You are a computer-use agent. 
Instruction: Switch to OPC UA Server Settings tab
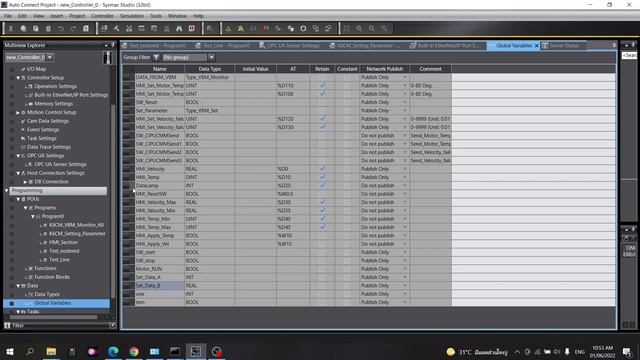coord(289,45)
